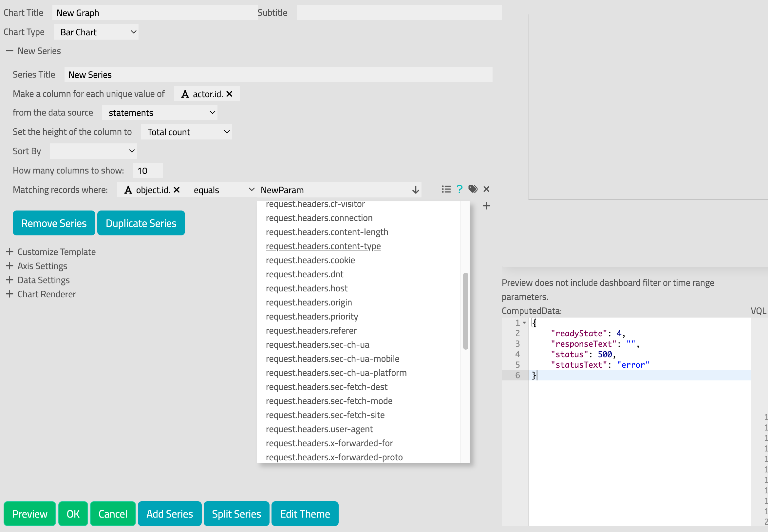768x532 pixels.
Task: Open the Total count dropdown
Action: pyautogui.click(x=186, y=132)
